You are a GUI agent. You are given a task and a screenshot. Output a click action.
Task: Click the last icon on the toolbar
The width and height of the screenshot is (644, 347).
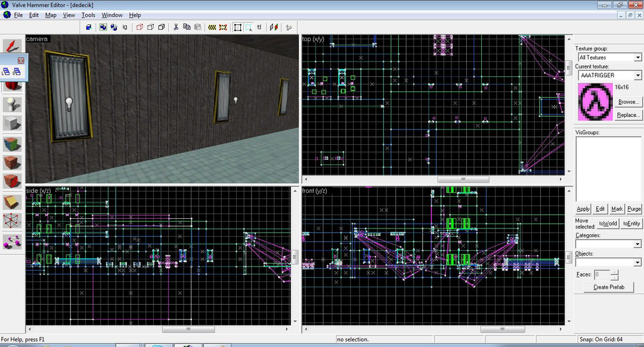289,27
